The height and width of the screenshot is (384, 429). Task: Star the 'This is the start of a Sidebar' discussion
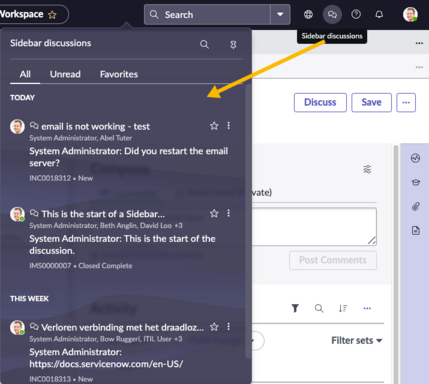click(x=214, y=213)
